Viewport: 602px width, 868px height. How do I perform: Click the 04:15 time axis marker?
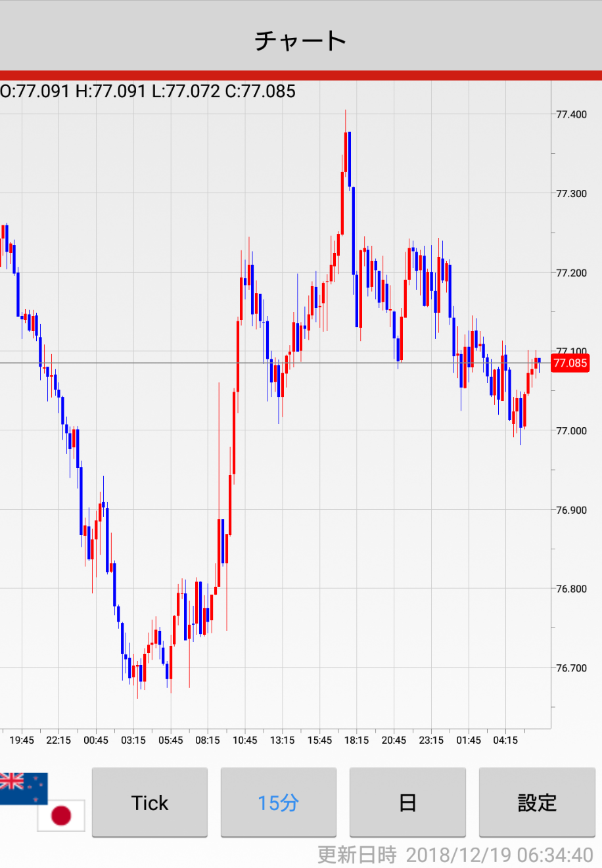click(505, 740)
